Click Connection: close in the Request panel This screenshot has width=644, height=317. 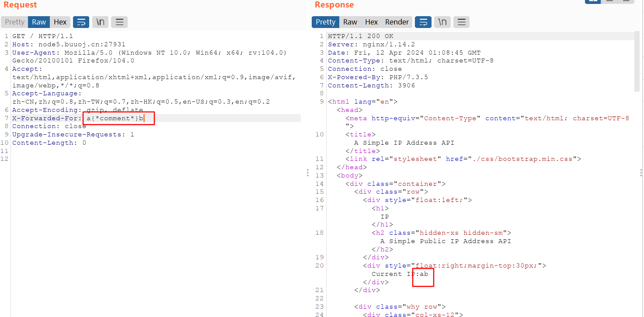[x=49, y=126]
